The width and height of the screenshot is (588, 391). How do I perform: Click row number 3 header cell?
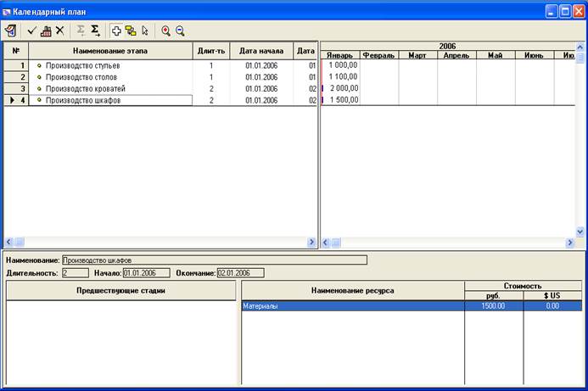coord(16,89)
